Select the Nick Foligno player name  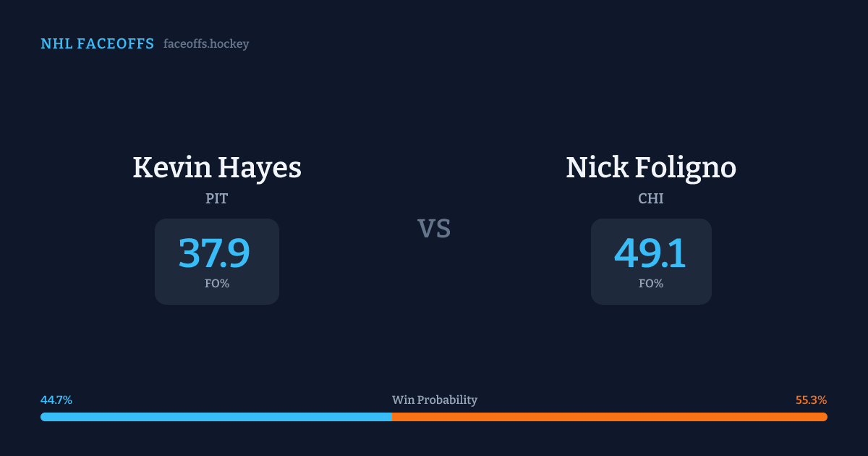click(x=651, y=168)
